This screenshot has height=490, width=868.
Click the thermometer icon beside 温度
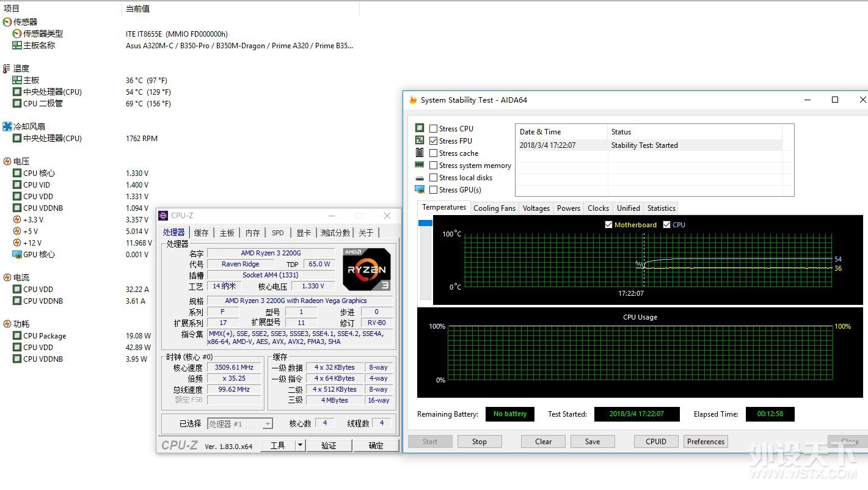point(7,68)
